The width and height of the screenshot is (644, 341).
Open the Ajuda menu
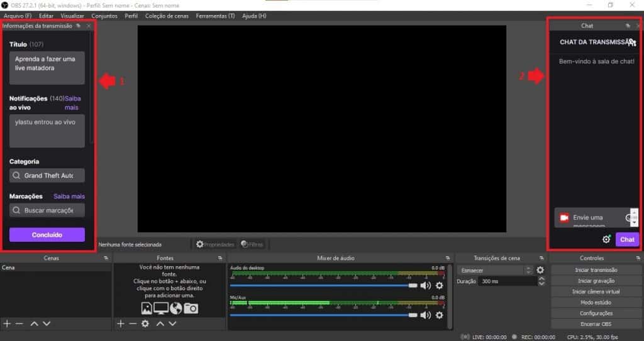pyautogui.click(x=254, y=16)
